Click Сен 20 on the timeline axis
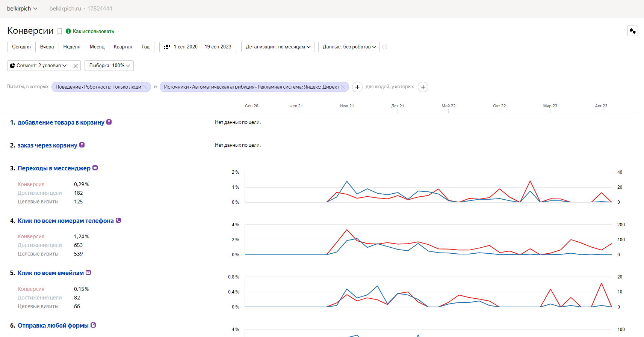644x337 pixels. [x=251, y=106]
